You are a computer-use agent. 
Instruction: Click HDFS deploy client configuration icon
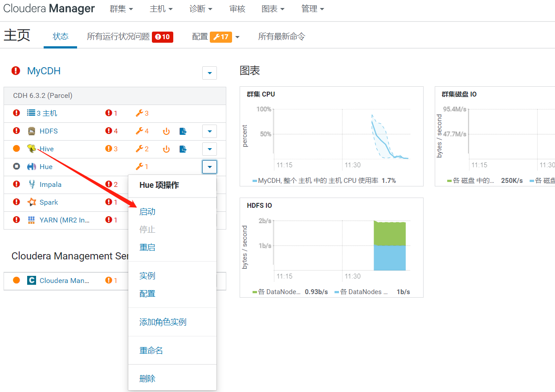pos(183,131)
